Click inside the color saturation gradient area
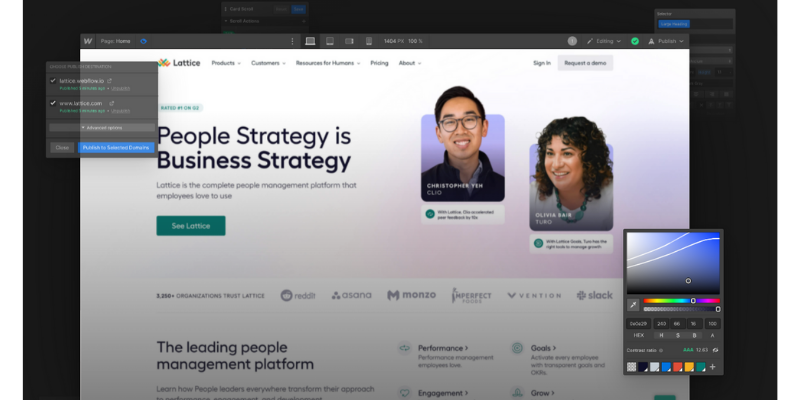The width and height of the screenshot is (800, 400). coord(673,263)
